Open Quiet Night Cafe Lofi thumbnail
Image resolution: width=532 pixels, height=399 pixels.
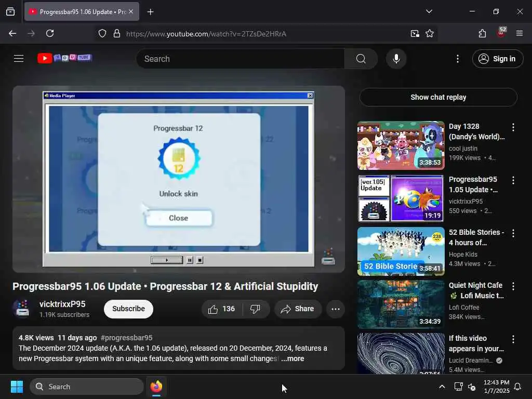click(x=401, y=304)
